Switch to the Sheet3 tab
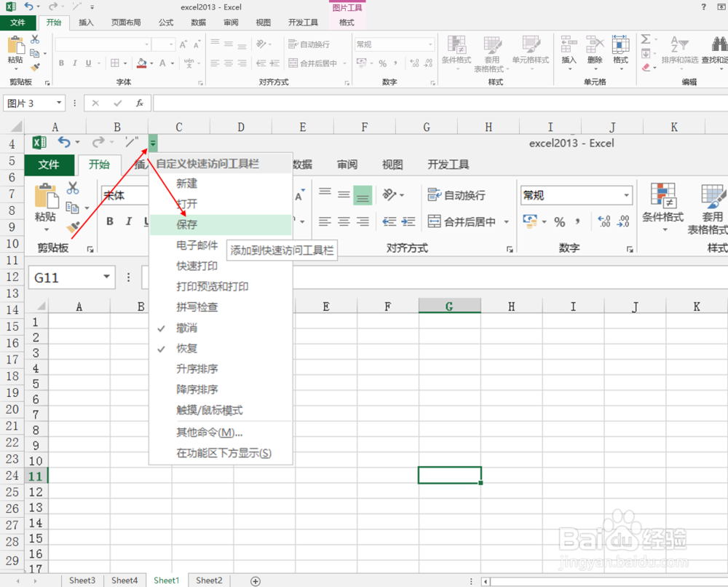The image size is (728, 587). click(82, 580)
